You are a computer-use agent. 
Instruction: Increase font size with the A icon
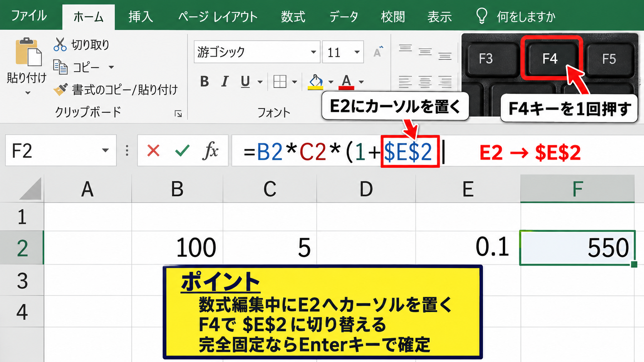pos(378,52)
